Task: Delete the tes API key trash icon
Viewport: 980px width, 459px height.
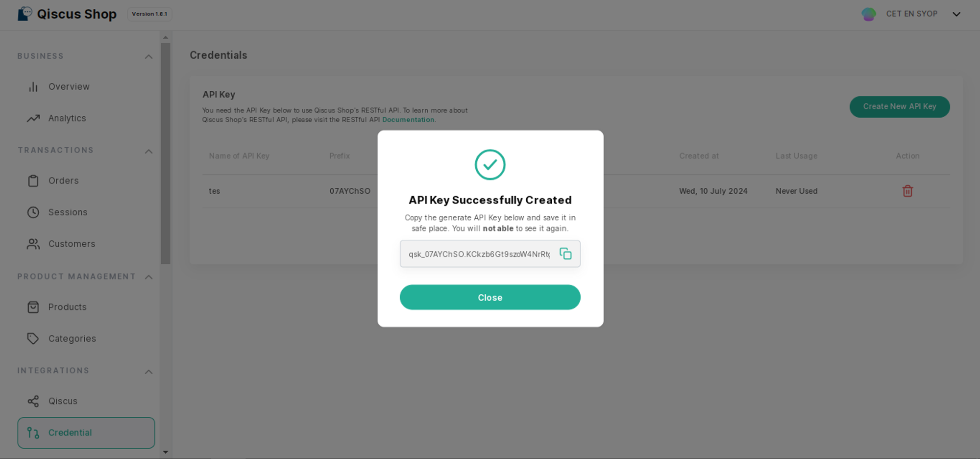Action: tap(907, 191)
